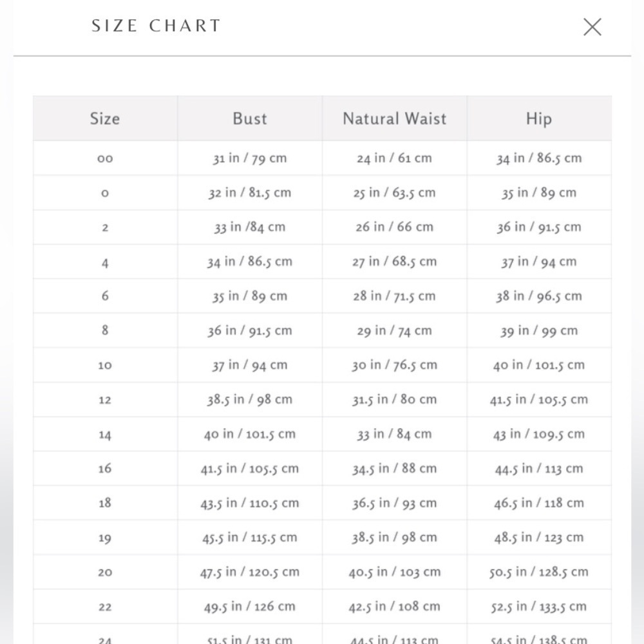Click the 38.5 in / 98 cm bust cell

tap(250, 399)
